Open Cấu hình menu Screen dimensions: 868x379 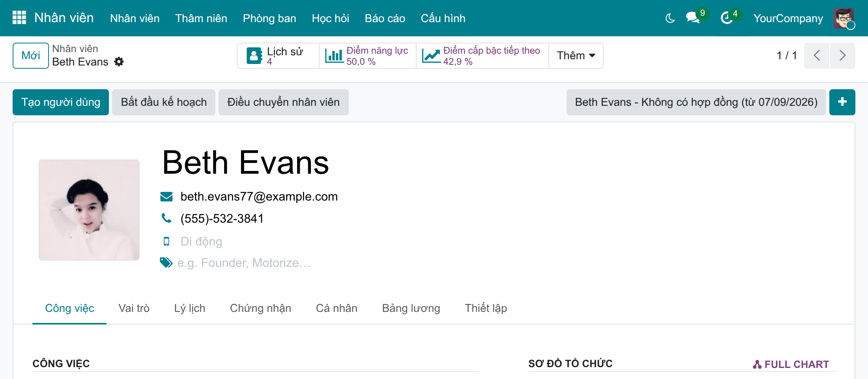coord(443,18)
